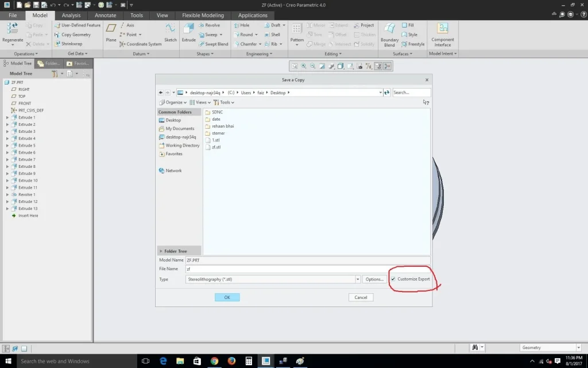Open the File menu
The height and width of the screenshot is (368, 588).
(13, 16)
